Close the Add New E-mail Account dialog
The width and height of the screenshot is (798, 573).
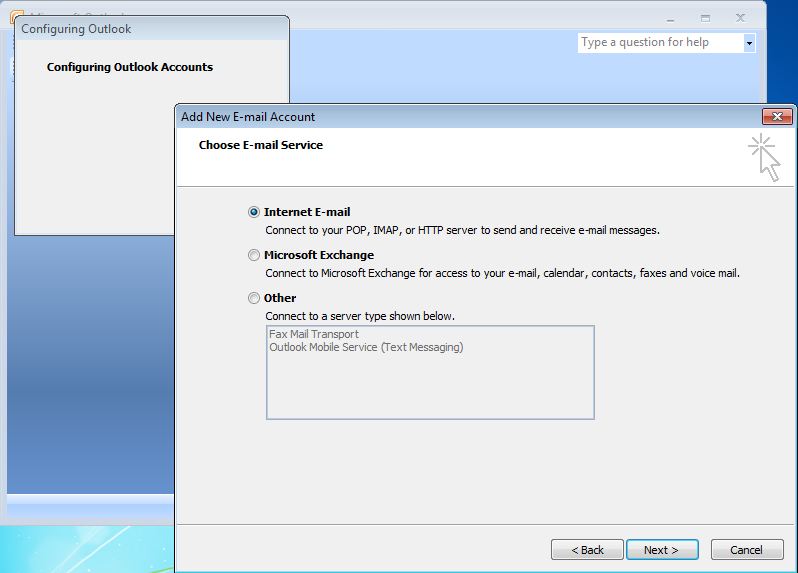pyautogui.click(x=777, y=117)
